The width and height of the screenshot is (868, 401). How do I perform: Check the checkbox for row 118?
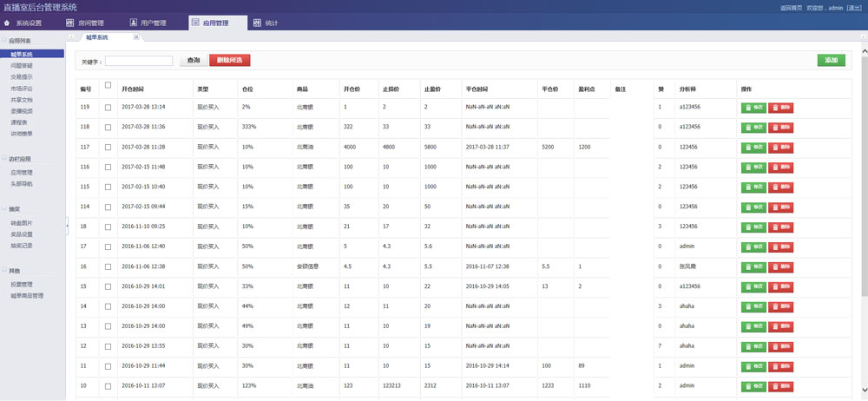coord(108,127)
